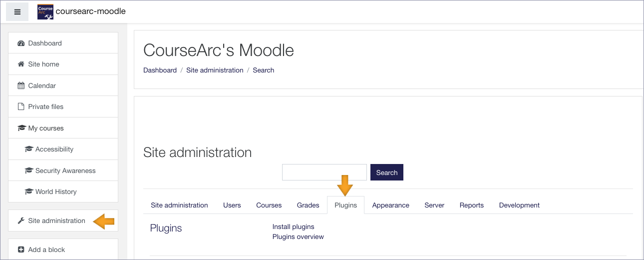This screenshot has width=644, height=260.
Task: Click the Dashboard speedometer icon
Action: coord(21,43)
